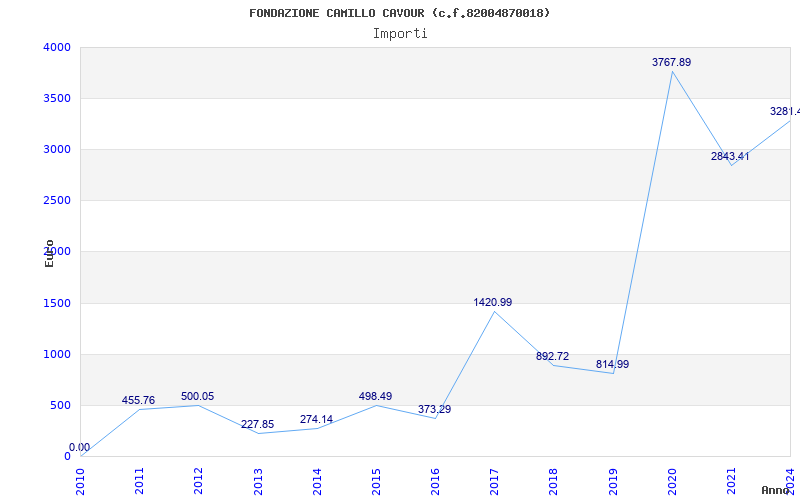
Task: Click the 2011 x-axis year label
Action: [x=140, y=481]
